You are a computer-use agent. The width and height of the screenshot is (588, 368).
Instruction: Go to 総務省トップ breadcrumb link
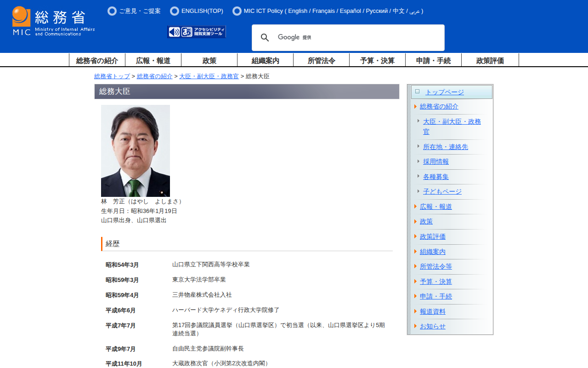coord(112,76)
